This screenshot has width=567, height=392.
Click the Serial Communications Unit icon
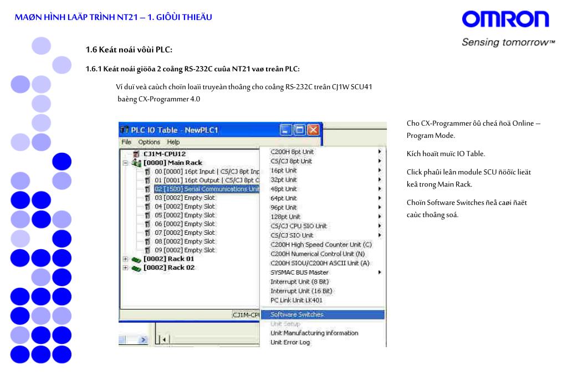[147, 189]
